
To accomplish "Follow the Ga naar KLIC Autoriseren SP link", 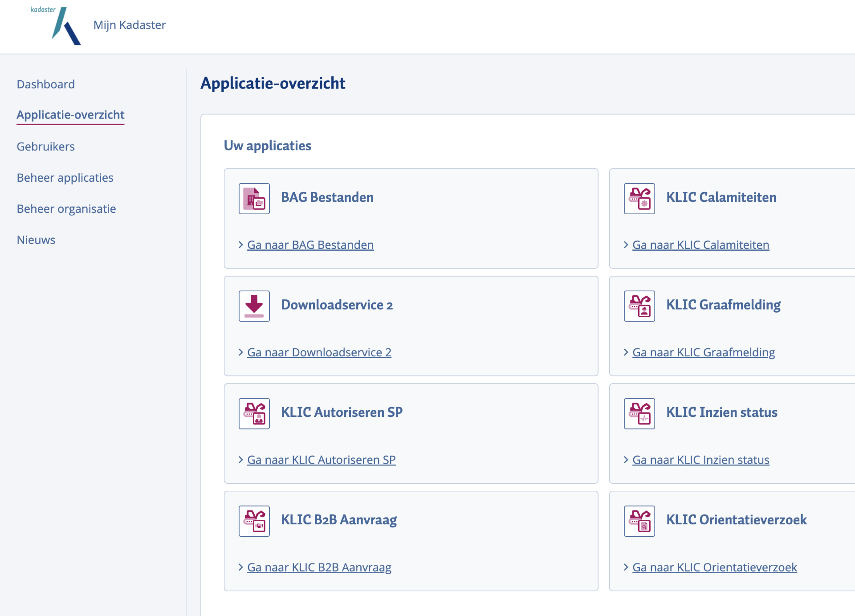I will coord(322,460).
